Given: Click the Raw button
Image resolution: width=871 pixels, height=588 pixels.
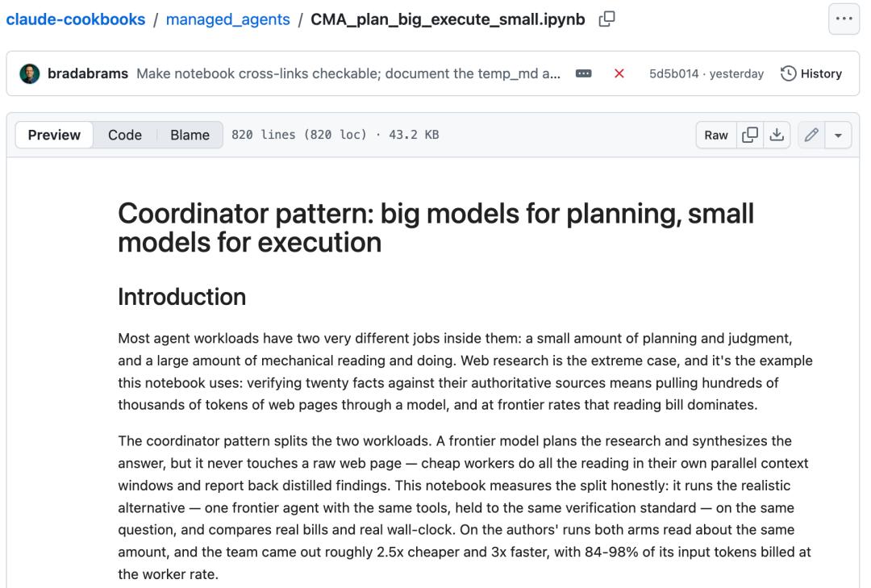Looking at the screenshot, I should pos(716,135).
